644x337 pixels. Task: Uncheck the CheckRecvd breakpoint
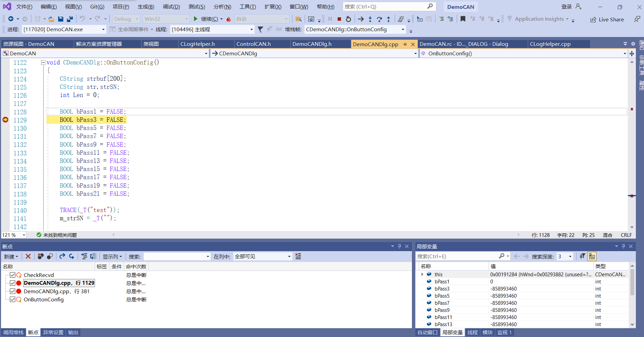[12, 275]
